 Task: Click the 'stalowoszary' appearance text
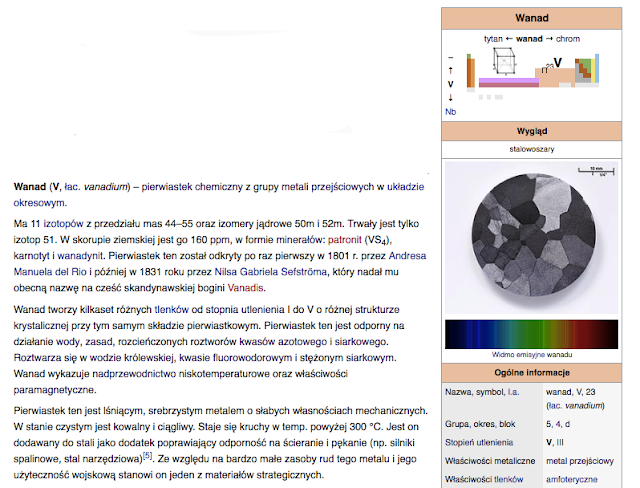531,149
